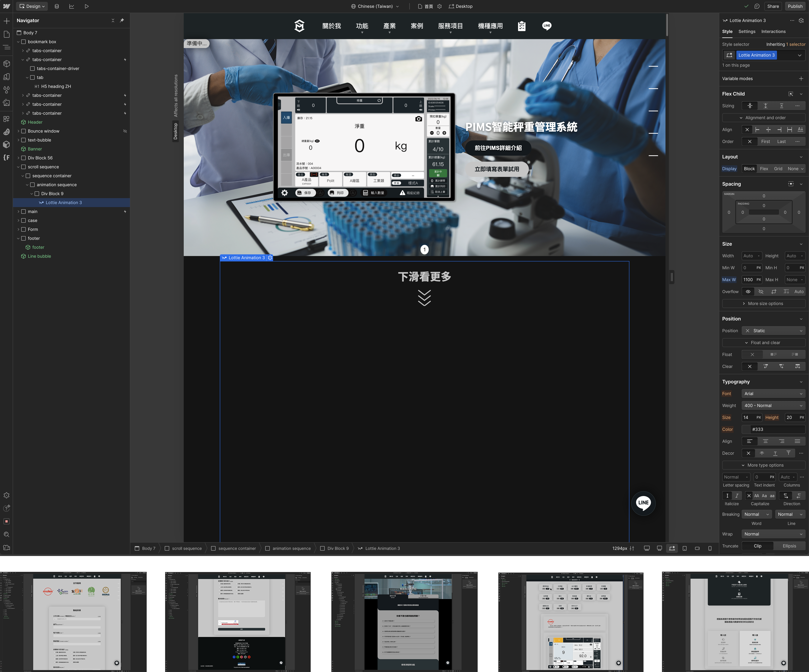Pin the Navigator panel
Screen dimensions: 809x672
pos(122,20)
